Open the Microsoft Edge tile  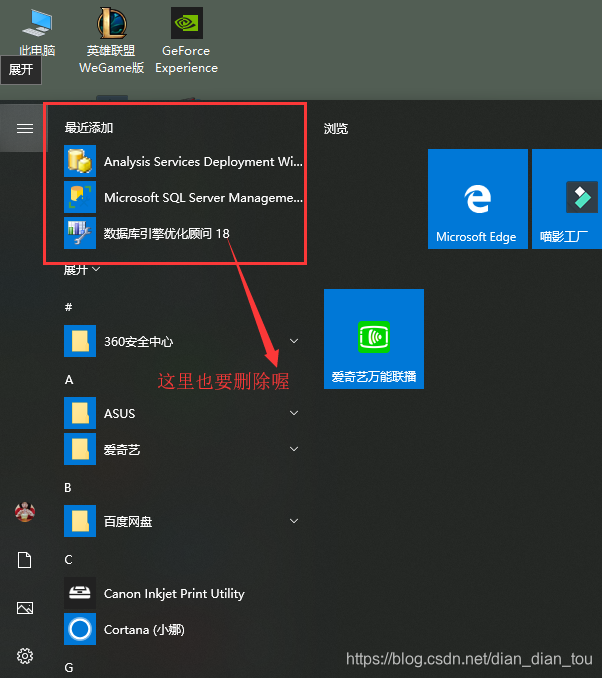tap(478, 199)
